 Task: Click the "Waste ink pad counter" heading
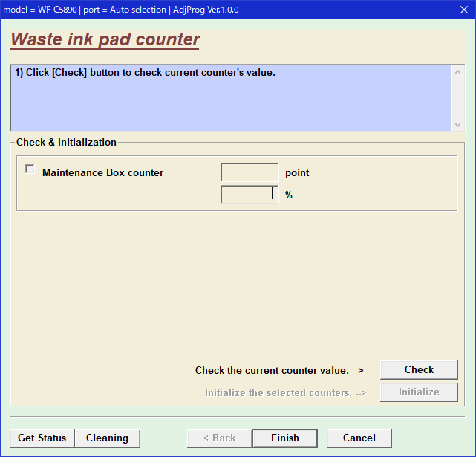(x=105, y=39)
